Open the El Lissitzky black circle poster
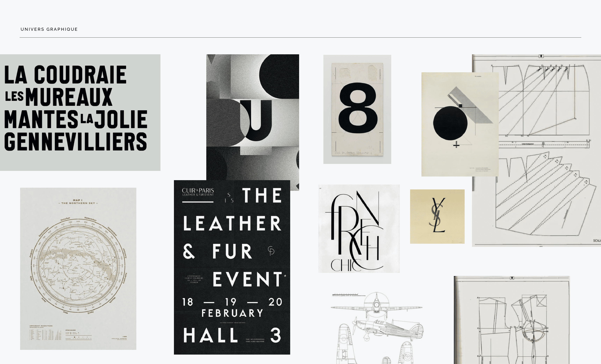 point(460,124)
